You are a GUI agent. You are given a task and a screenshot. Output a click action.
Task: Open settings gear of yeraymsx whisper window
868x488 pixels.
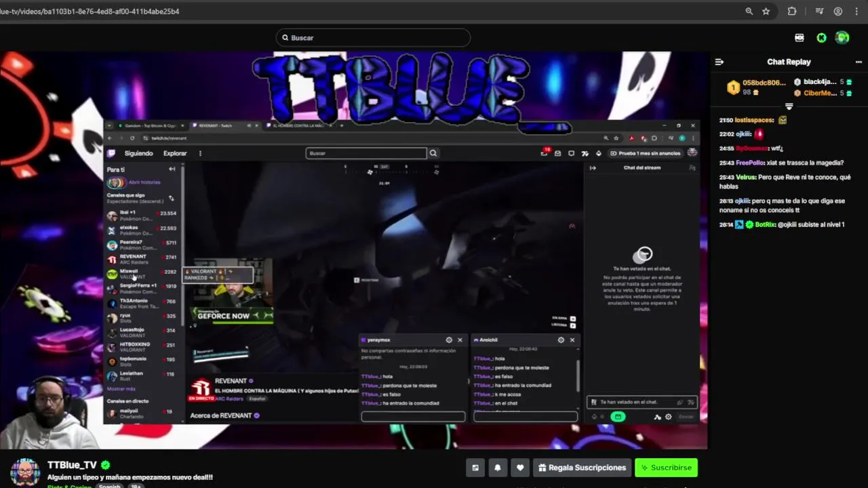pyautogui.click(x=449, y=340)
